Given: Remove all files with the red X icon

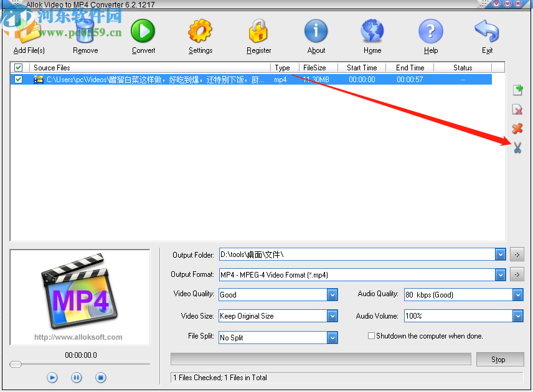Looking at the screenshot, I should tap(517, 129).
